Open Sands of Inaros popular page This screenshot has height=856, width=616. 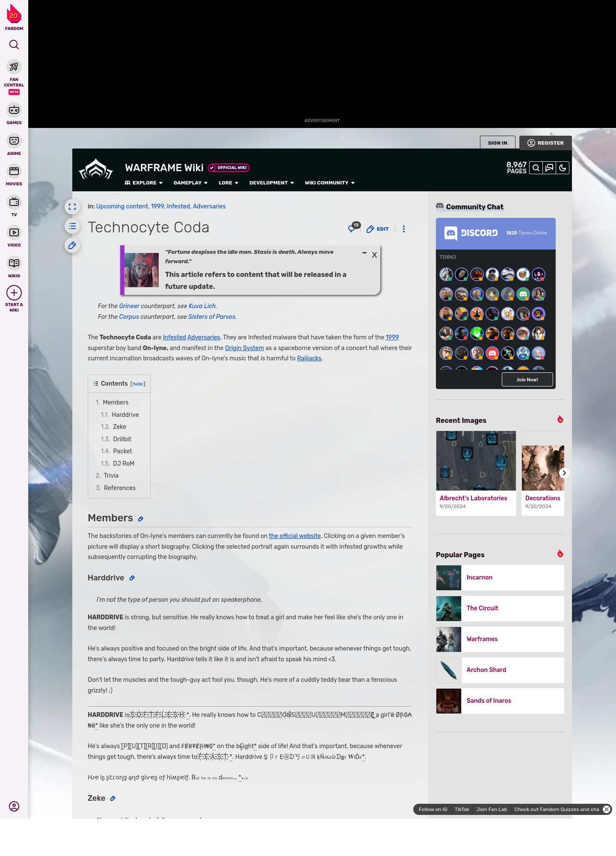[500, 701]
